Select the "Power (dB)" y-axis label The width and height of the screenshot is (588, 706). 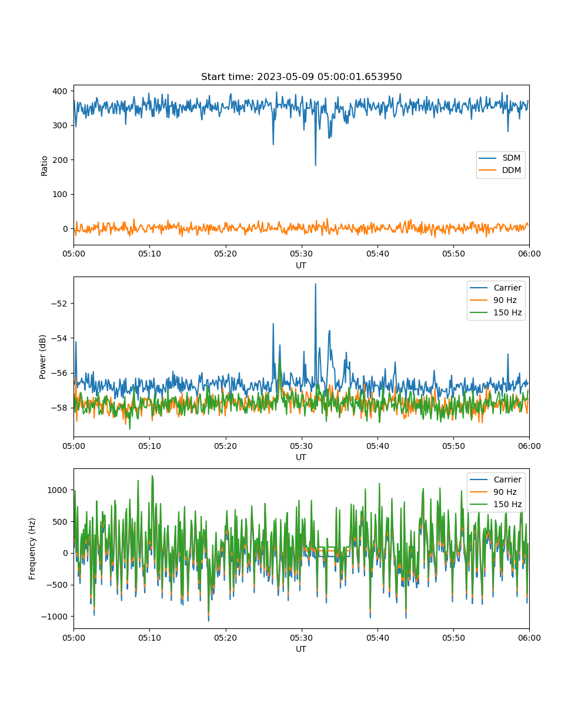[43, 357]
